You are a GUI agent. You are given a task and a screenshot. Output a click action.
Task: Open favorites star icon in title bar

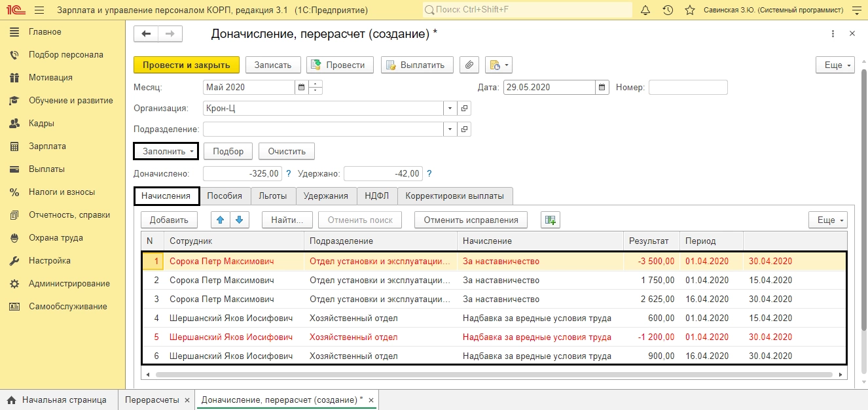coord(689,10)
